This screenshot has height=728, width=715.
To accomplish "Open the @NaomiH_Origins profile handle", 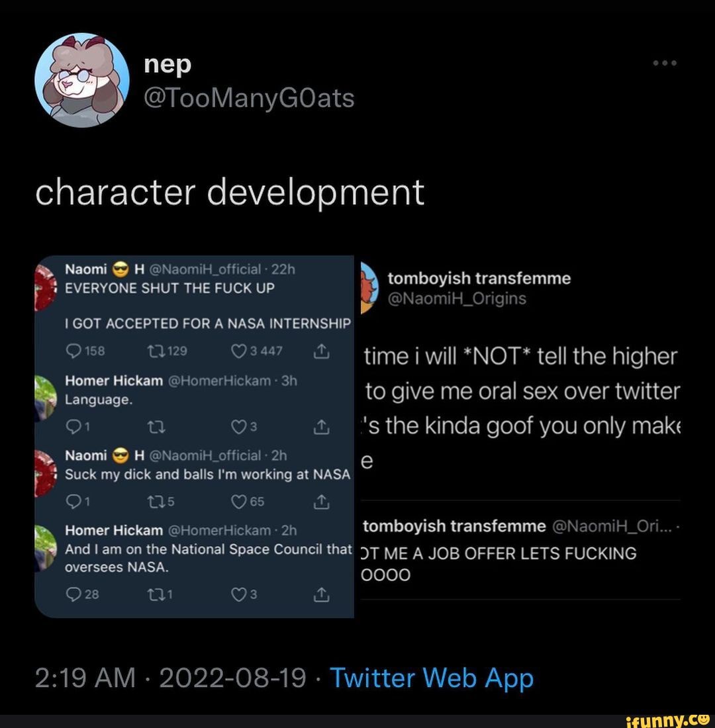I will [x=457, y=298].
